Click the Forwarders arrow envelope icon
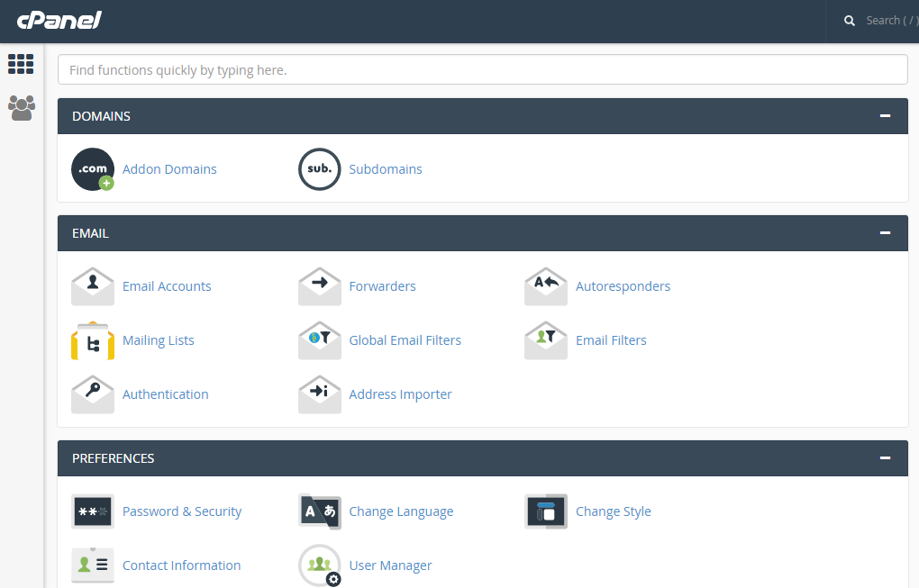Viewport: 919px width, 588px height. pos(320,286)
